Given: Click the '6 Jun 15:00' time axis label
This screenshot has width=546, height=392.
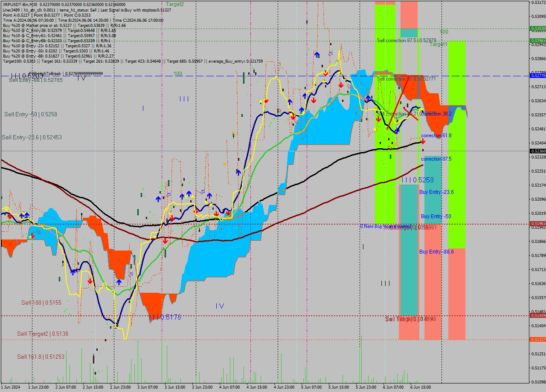Looking at the screenshot, I should 421,388.
